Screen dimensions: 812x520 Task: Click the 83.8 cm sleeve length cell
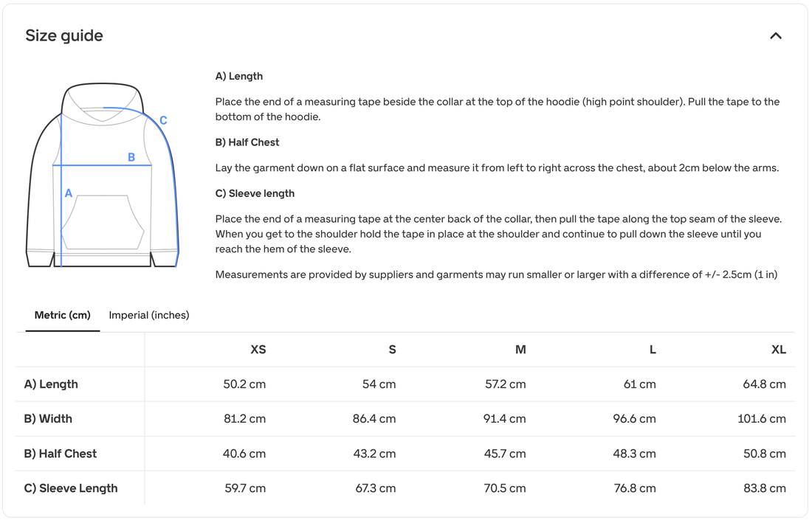pos(764,488)
